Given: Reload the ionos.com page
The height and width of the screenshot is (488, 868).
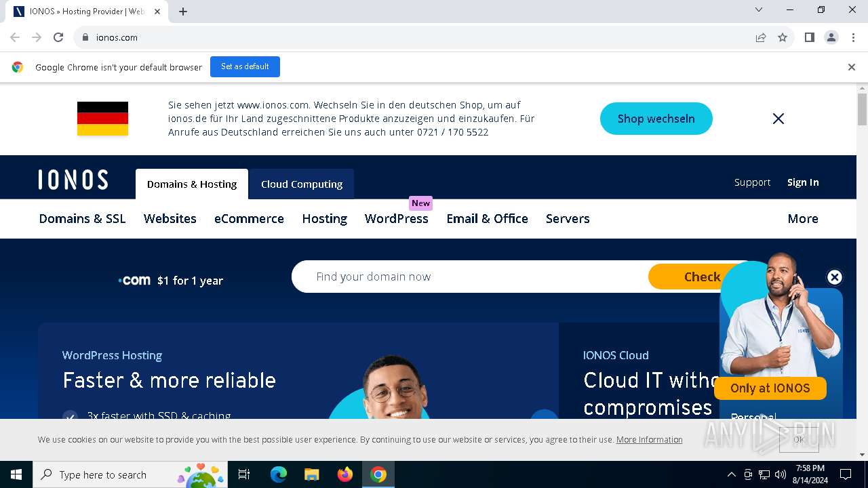Looking at the screenshot, I should 58,37.
